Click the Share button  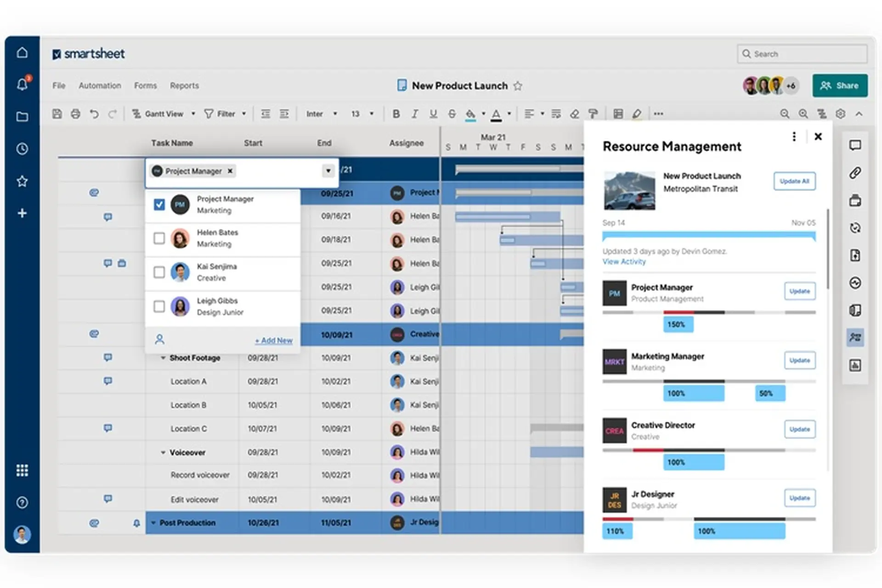pyautogui.click(x=840, y=85)
